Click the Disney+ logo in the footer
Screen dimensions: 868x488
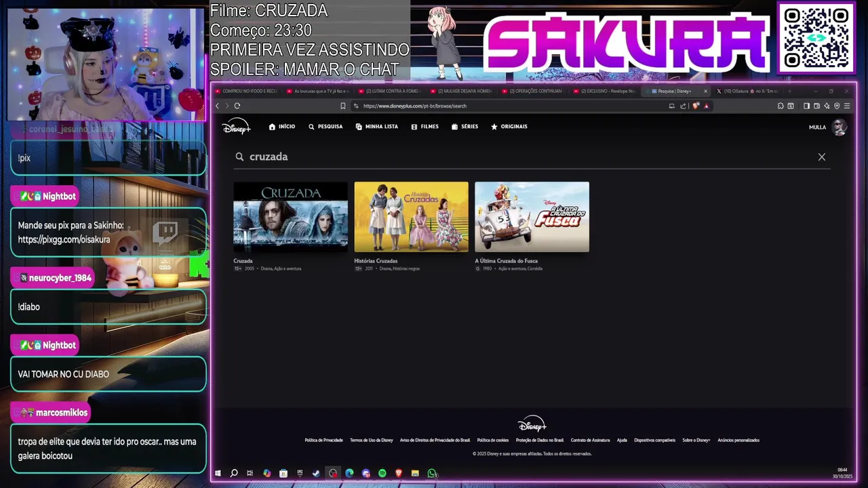[x=532, y=424]
